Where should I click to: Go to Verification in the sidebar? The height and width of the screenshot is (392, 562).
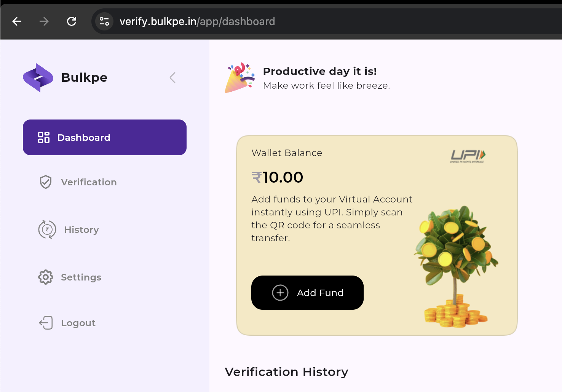(89, 182)
